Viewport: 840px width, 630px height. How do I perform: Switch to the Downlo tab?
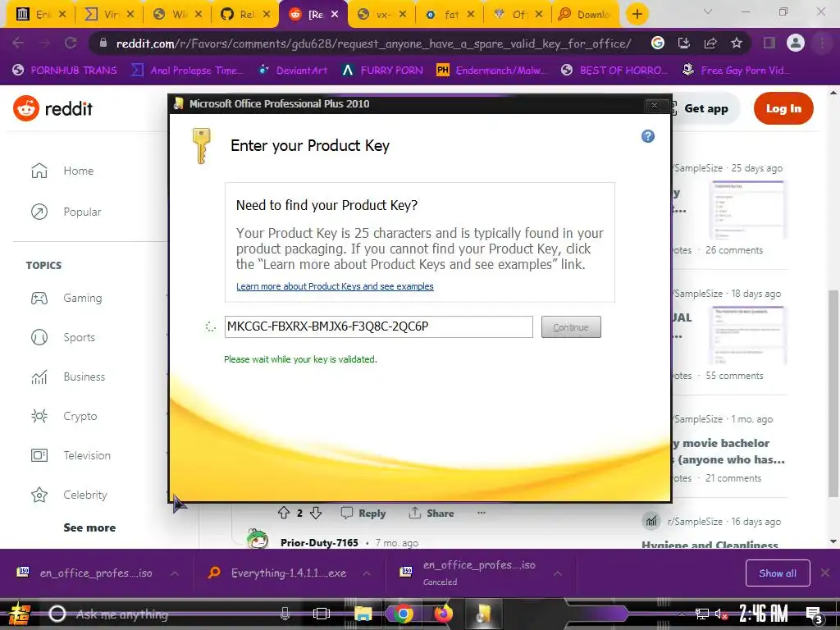[585, 15]
